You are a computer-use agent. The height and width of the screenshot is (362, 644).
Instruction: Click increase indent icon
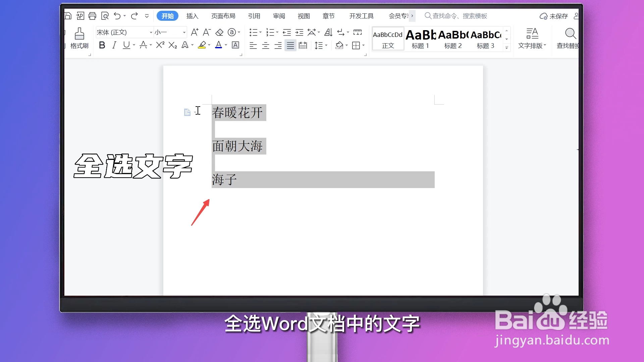point(299,32)
